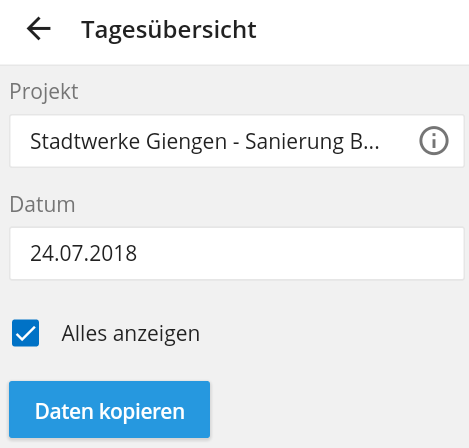Click the Projekt field label

point(44,91)
